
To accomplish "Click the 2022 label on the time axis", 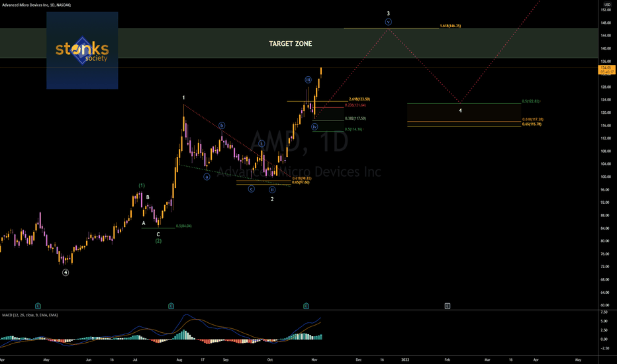I will click(x=405, y=359).
